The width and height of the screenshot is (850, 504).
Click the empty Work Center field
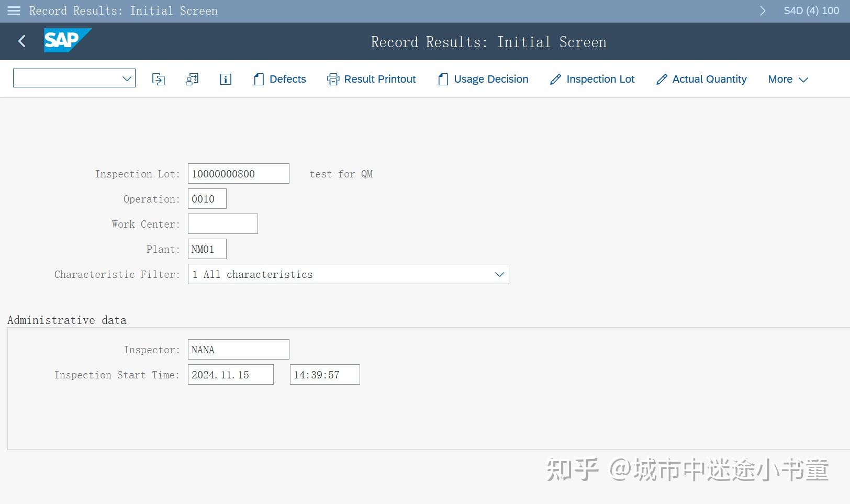point(222,223)
